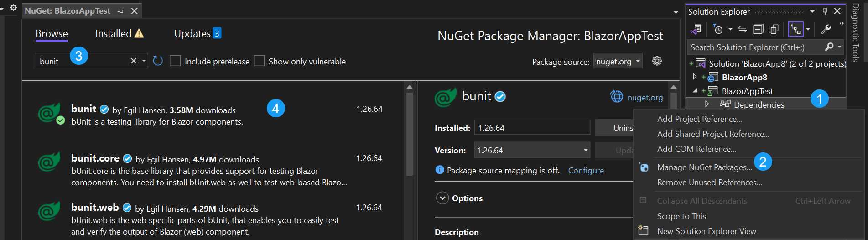Switch to the Installed tab
Viewport: 868px width, 240px height.
pyautogui.click(x=114, y=33)
